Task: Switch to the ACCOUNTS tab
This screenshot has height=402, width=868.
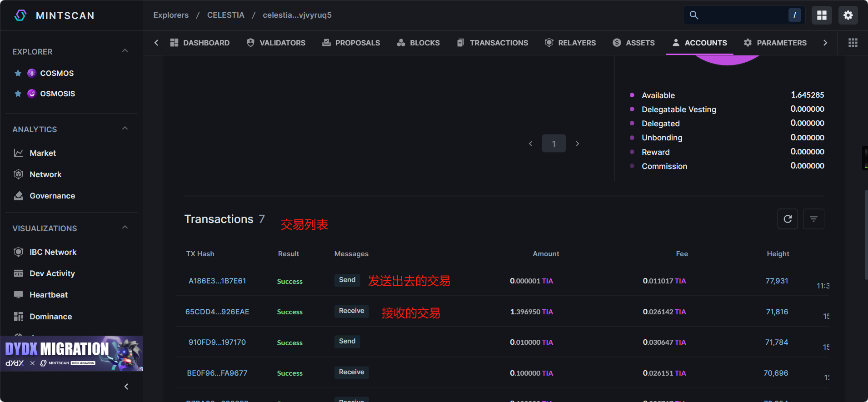Action: pyautogui.click(x=699, y=43)
